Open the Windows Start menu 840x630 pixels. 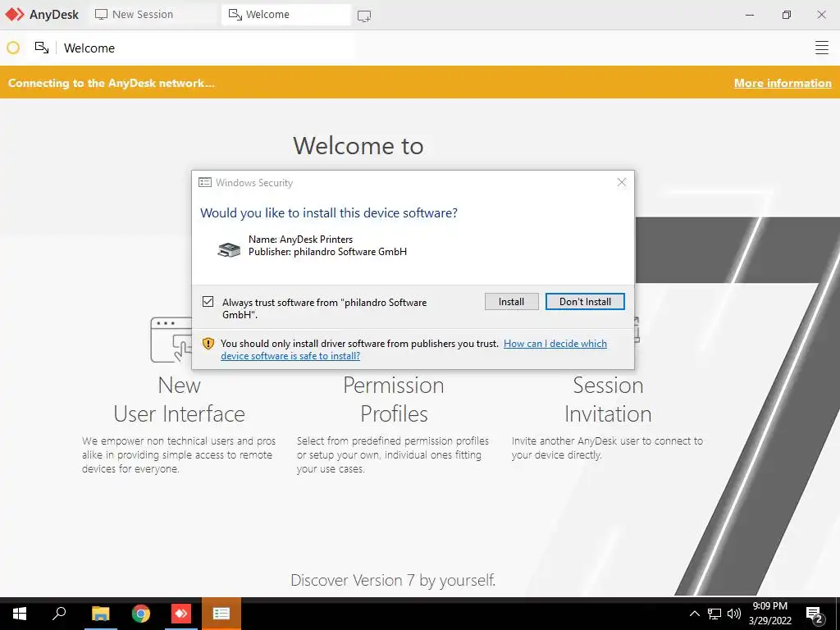(x=20, y=614)
